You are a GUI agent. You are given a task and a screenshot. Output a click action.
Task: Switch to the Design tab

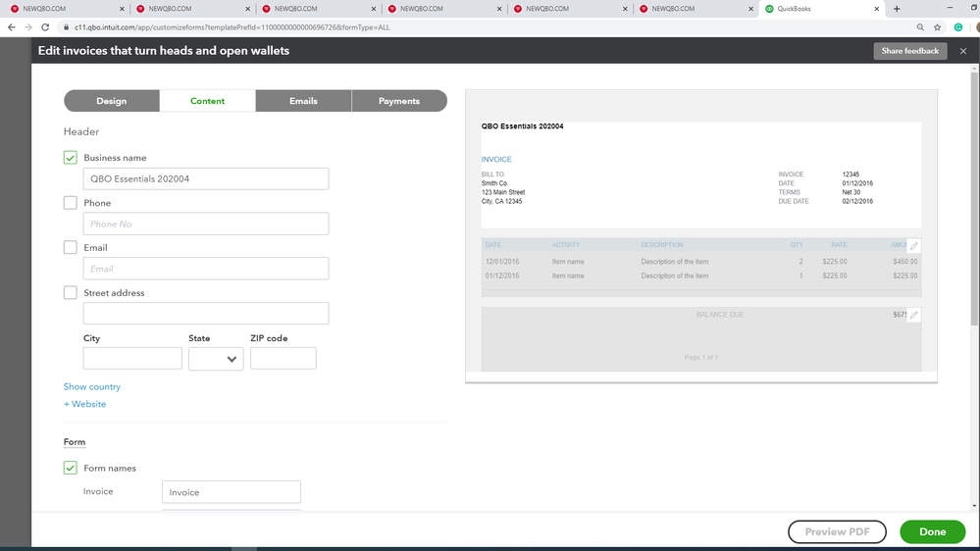tap(111, 101)
